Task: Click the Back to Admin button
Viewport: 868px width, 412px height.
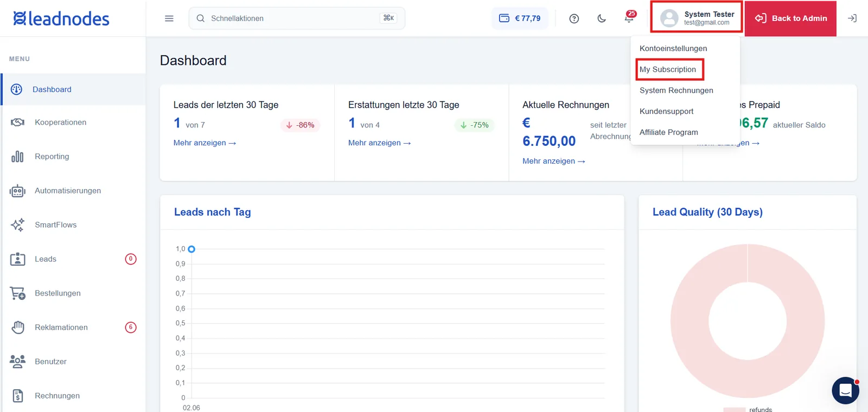Action: 790,18
